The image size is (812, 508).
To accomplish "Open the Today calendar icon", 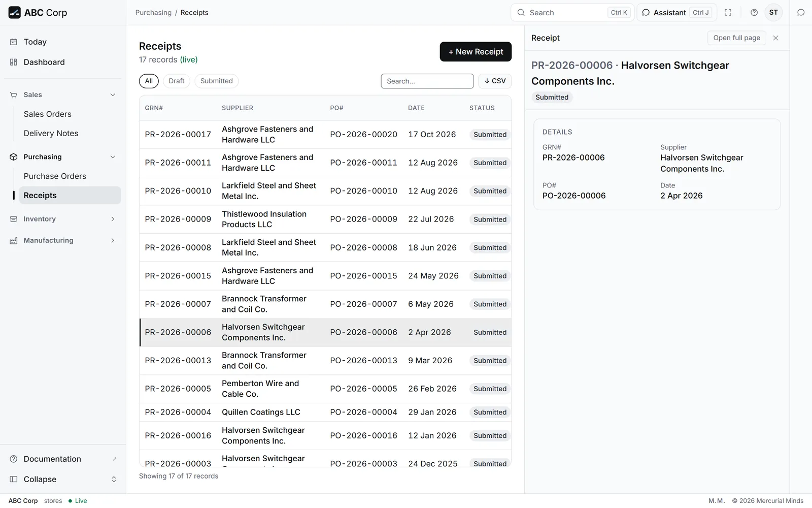I will pyautogui.click(x=14, y=42).
